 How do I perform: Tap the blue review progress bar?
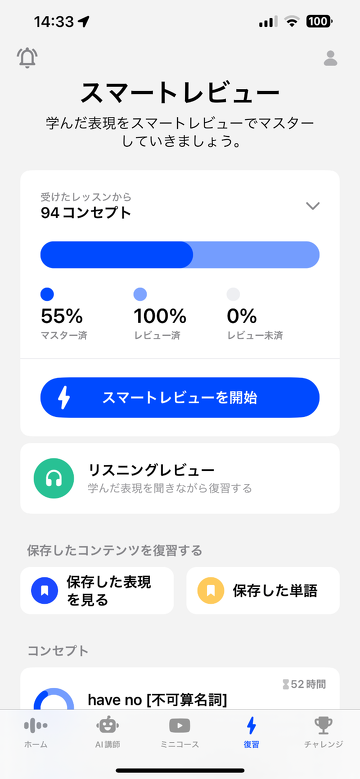[x=180, y=255]
